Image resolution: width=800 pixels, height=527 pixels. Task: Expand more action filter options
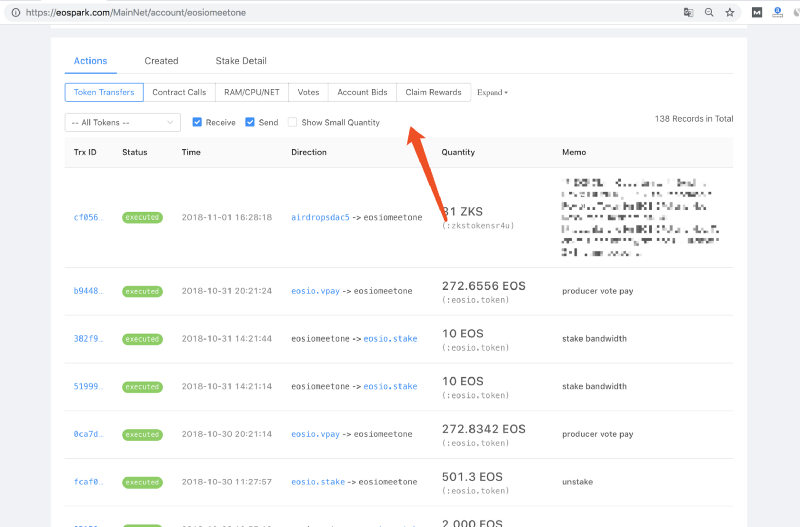[492, 92]
